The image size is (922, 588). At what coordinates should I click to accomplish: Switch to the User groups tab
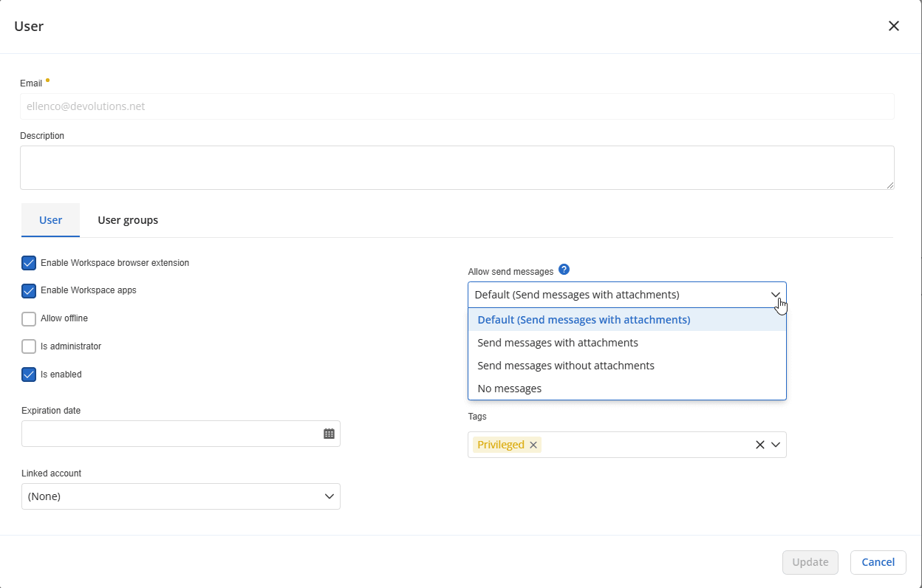[128, 220]
